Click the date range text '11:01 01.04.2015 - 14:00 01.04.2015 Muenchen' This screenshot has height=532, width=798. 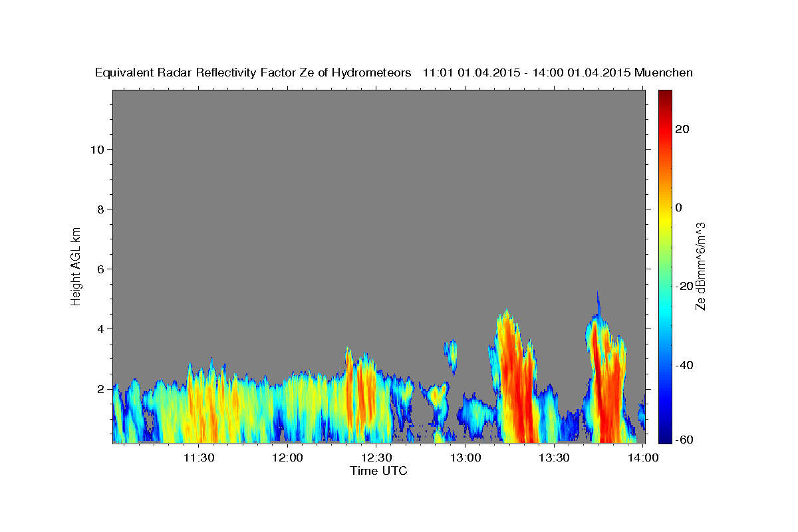[x=558, y=73]
